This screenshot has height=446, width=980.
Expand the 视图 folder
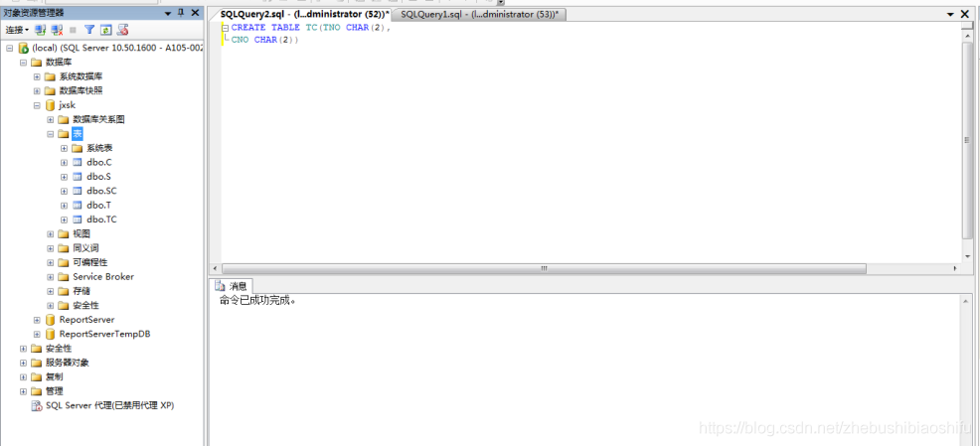coord(51,234)
